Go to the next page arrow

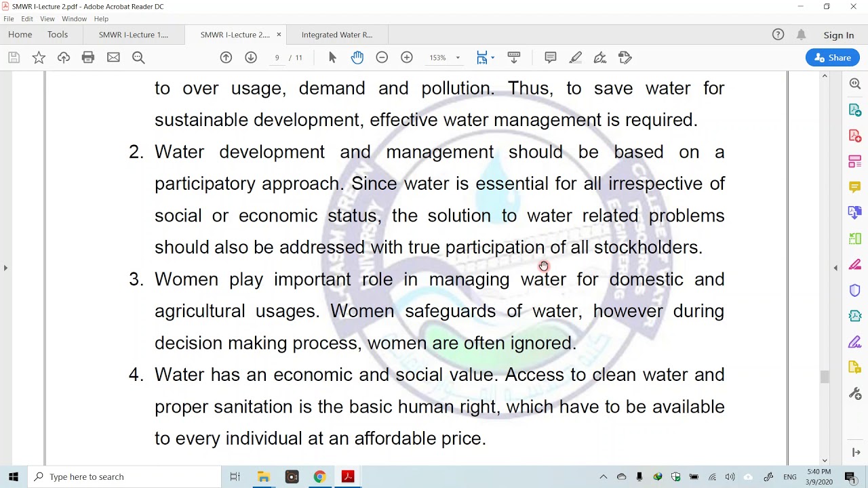point(251,58)
